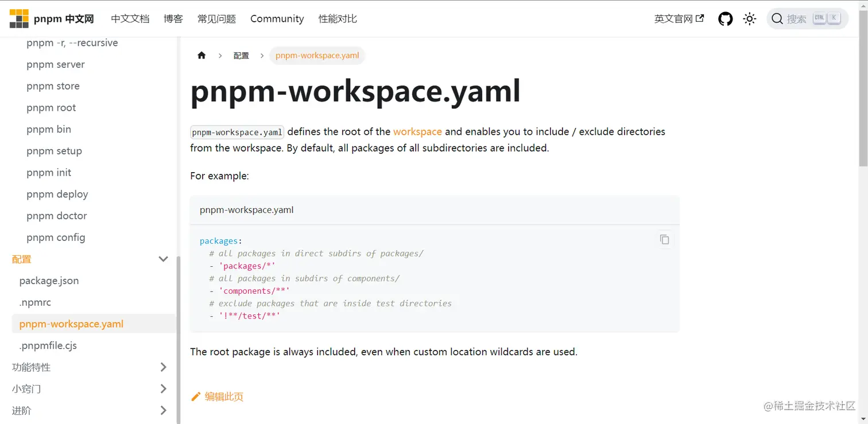Toggle the light/dark theme sun icon
Screen dimensions: 868x424
[749, 19]
